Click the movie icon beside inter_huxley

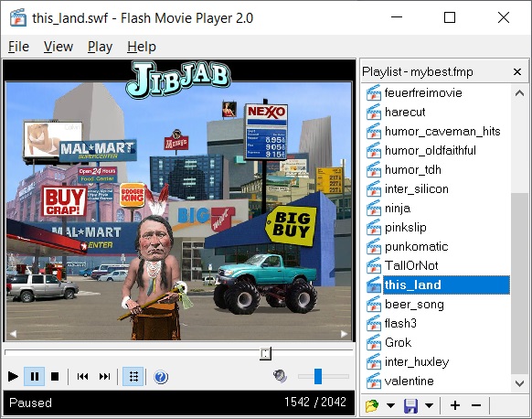point(374,361)
